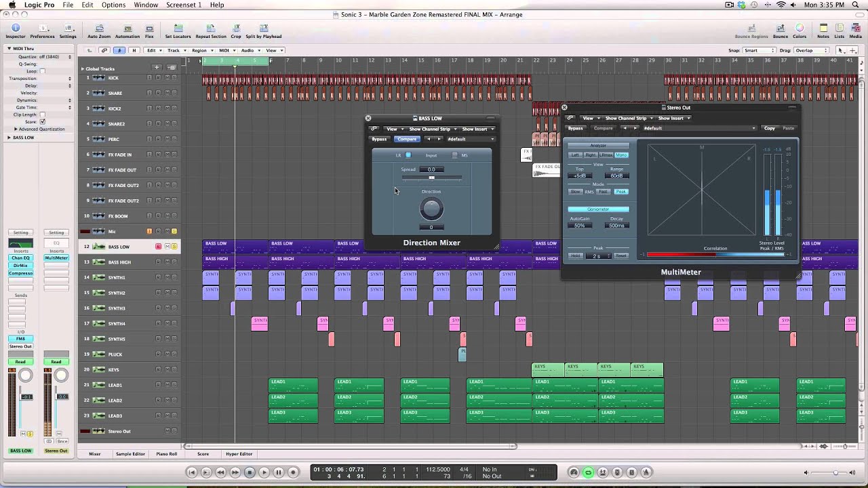Open the Piano Roll tab
The width and height of the screenshot is (868, 488).
coord(167,454)
